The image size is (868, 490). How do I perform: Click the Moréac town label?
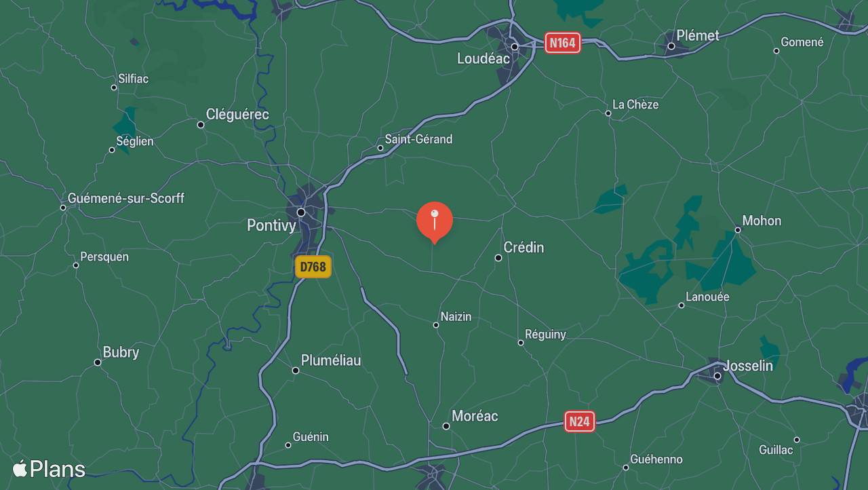pos(475,416)
